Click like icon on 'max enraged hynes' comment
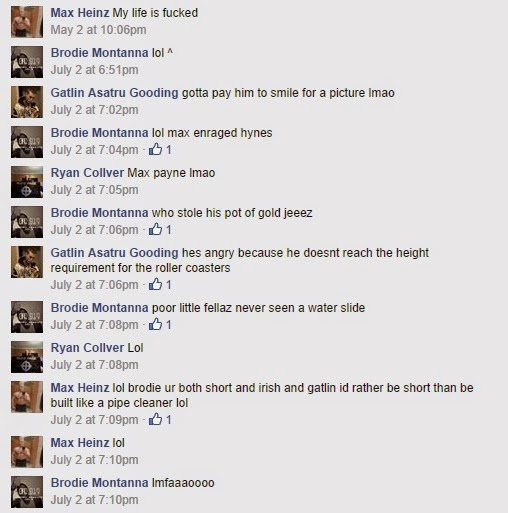This screenshot has width=508, height=513. [155, 149]
